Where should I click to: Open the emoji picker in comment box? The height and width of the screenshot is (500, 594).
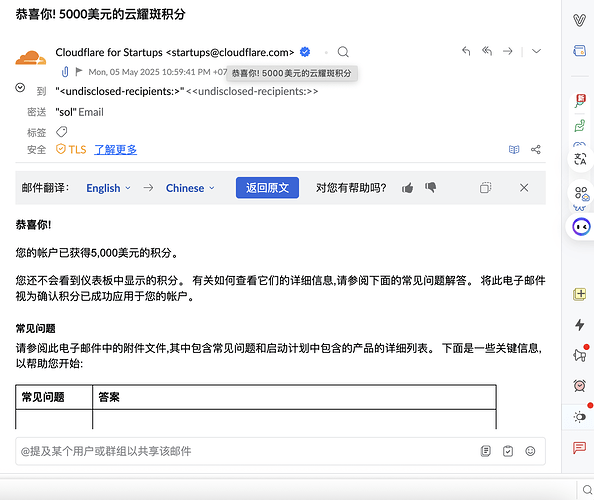pos(530,451)
